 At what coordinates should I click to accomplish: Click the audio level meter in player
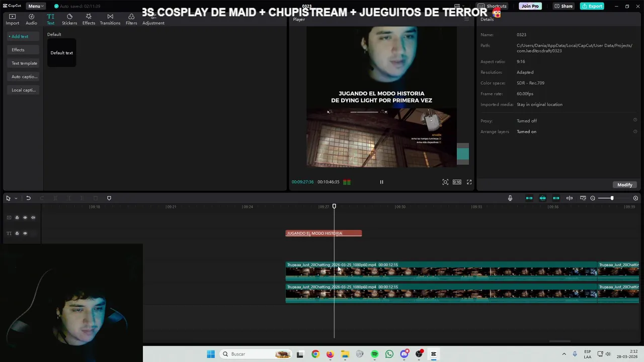347,182
